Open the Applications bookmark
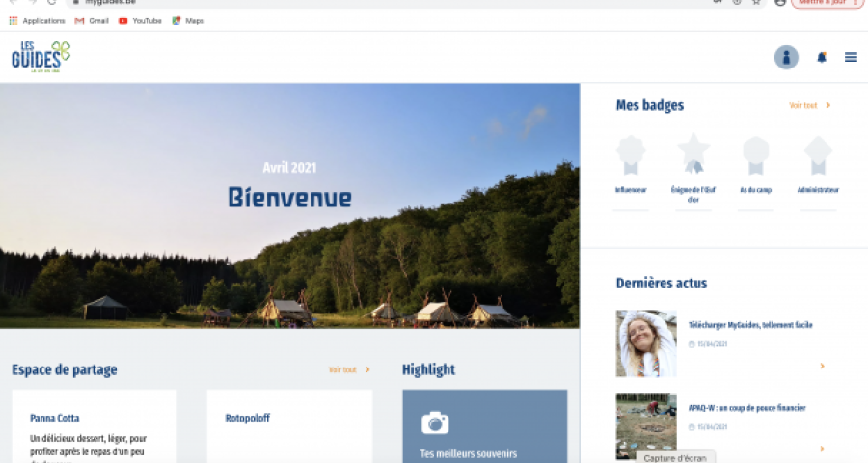 [x=37, y=21]
